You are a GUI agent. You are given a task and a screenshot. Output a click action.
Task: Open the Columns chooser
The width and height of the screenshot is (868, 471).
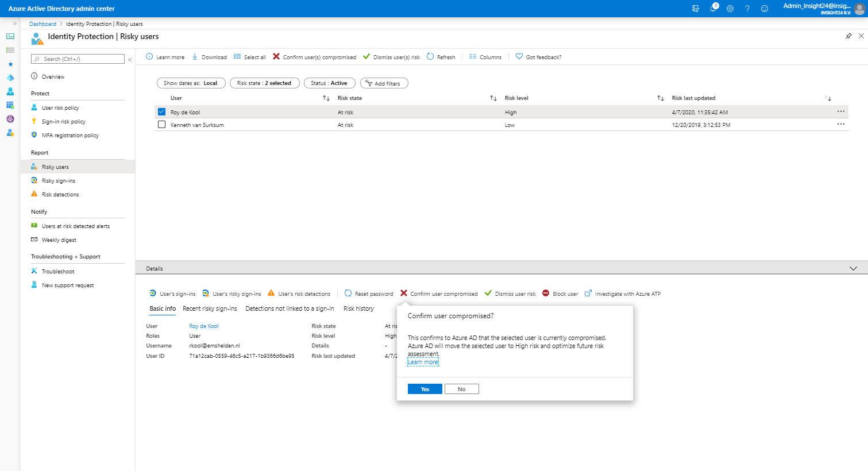point(485,57)
